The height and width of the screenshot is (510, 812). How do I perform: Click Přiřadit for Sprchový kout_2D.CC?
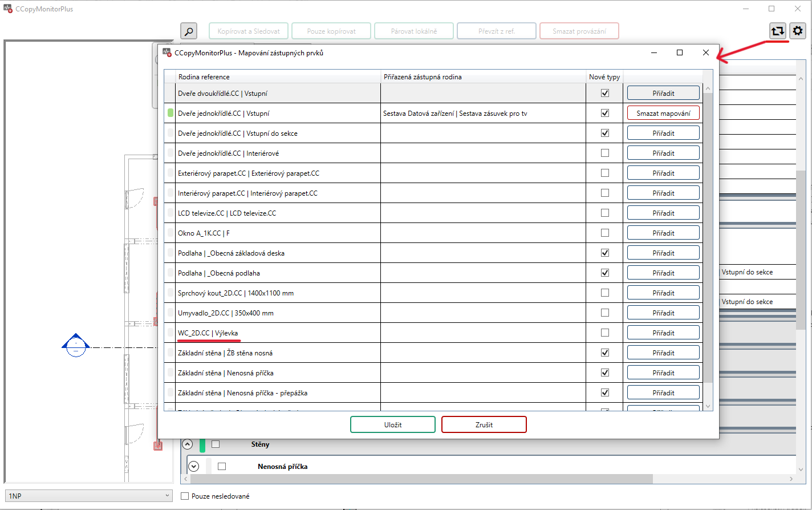pyautogui.click(x=663, y=293)
